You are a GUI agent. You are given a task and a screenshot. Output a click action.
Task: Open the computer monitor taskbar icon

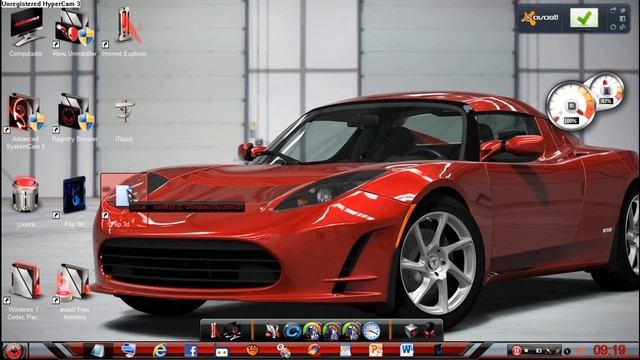tap(129, 350)
